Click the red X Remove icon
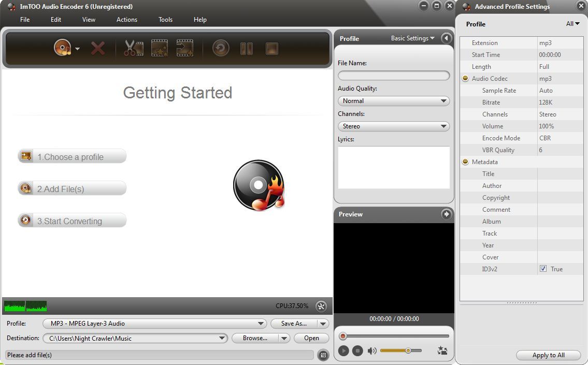The width and height of the screenshot is (588, 365). 98,48
